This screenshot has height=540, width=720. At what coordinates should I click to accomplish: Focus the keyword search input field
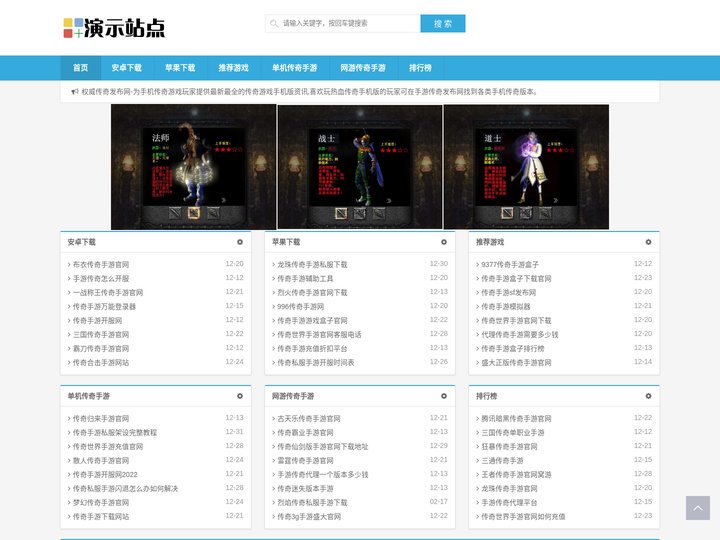click(343, 23)
